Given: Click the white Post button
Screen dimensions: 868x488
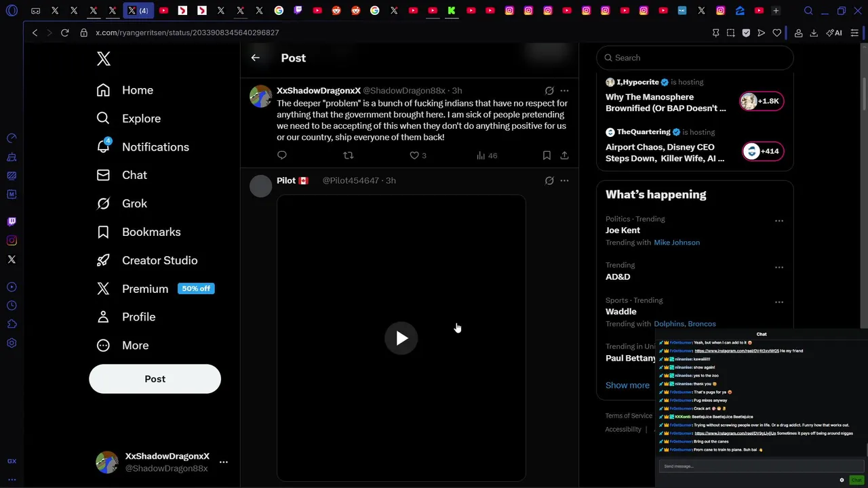Looking at the screenshot, I should (155, 379).
